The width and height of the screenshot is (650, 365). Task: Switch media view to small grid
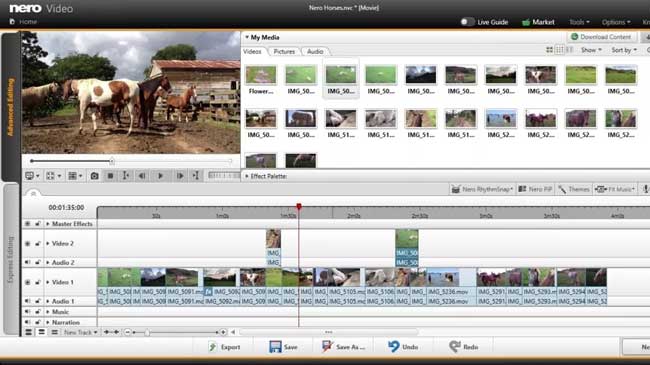point(560,50)
